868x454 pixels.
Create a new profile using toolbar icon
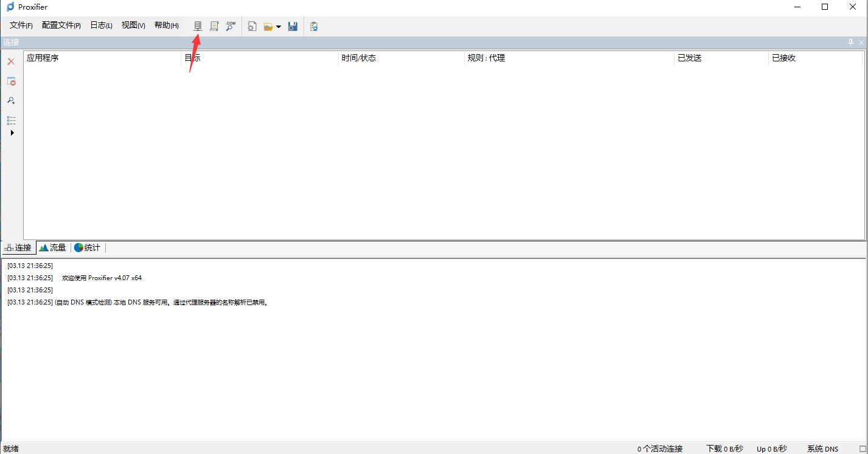pyautogui.click(x=251, y=26)
